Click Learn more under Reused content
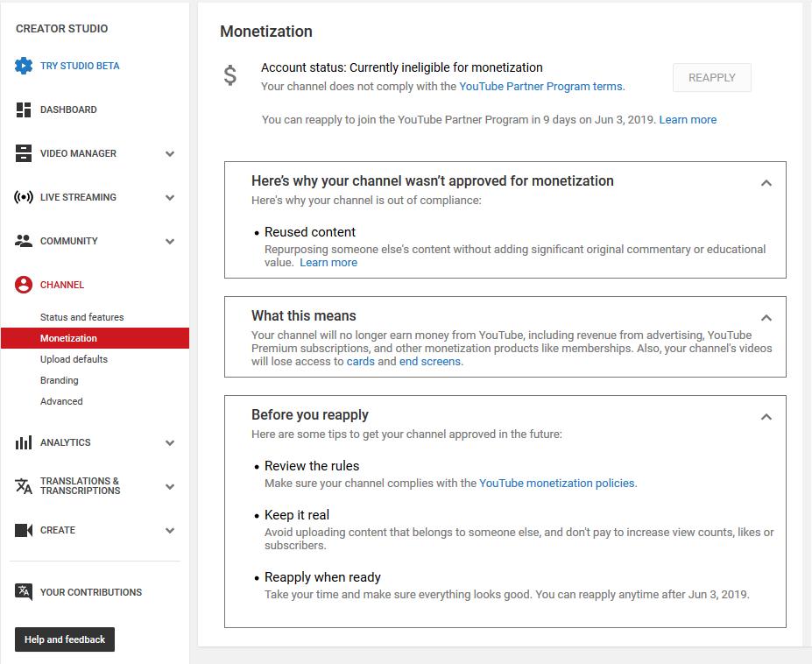812x664 pixels. (x=328, y=263)
